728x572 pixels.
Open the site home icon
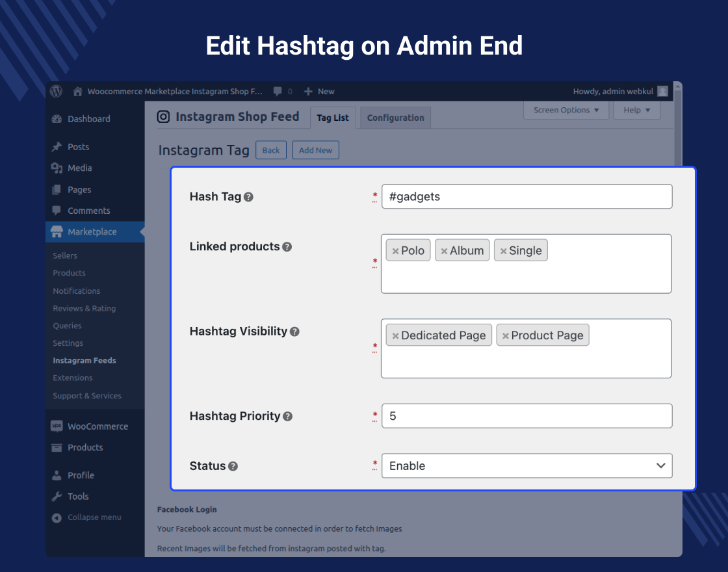click(77, 92)
